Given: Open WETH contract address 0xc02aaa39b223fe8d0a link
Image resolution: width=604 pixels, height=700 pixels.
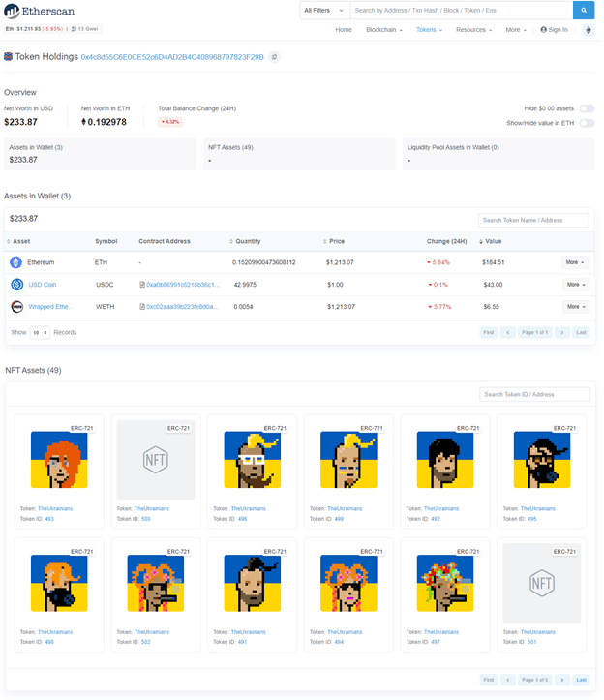Looking at the screenshot, I should [184, 308].
